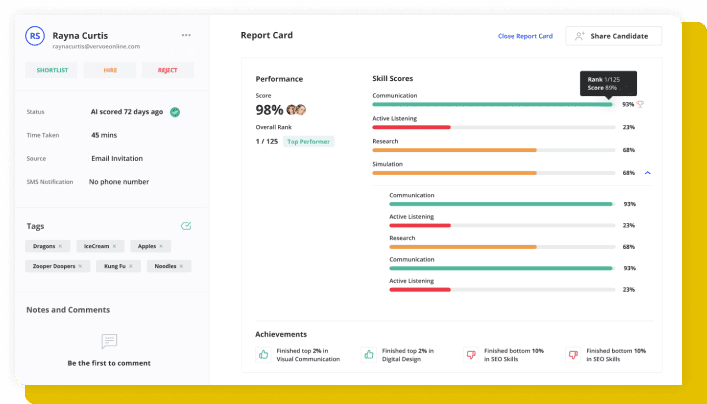
Task: Click the Notes and Comments heading
Action: pos(68,310)
